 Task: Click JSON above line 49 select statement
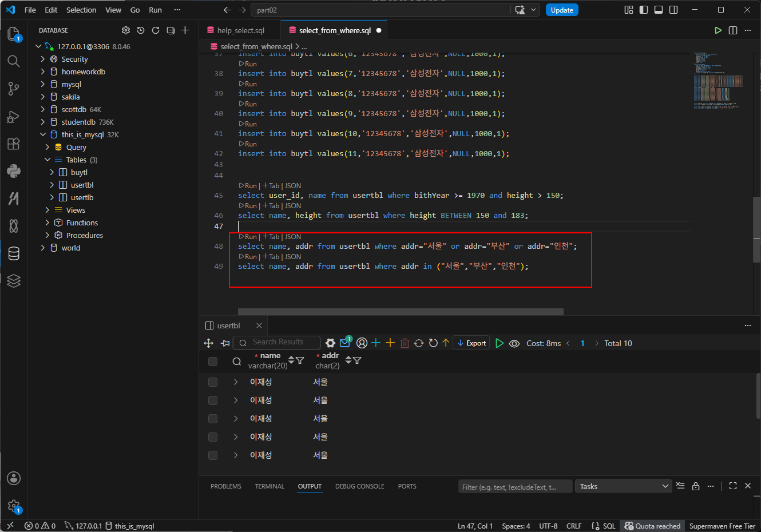293,256
